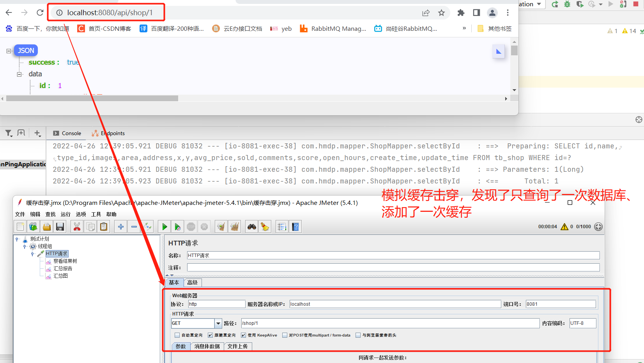Open JMeter help with question mark icon
The width and height of the screenshot is (644, 363).
point(295,227)
